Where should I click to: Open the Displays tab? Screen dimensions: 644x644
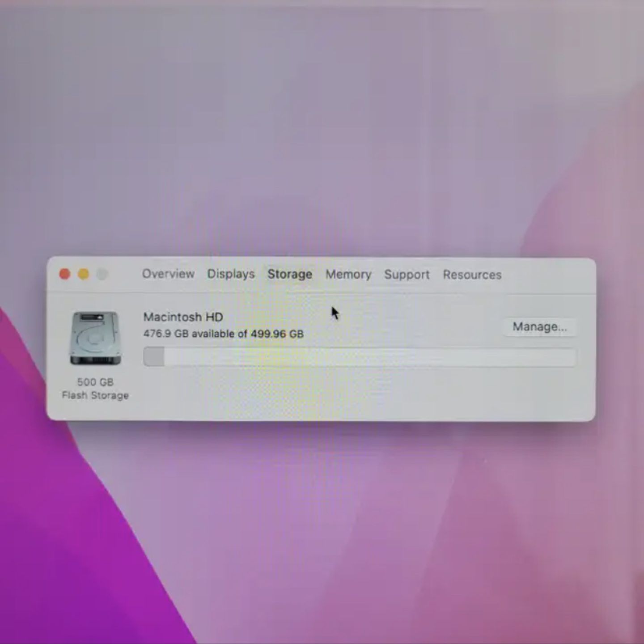[x=231, y=274]
